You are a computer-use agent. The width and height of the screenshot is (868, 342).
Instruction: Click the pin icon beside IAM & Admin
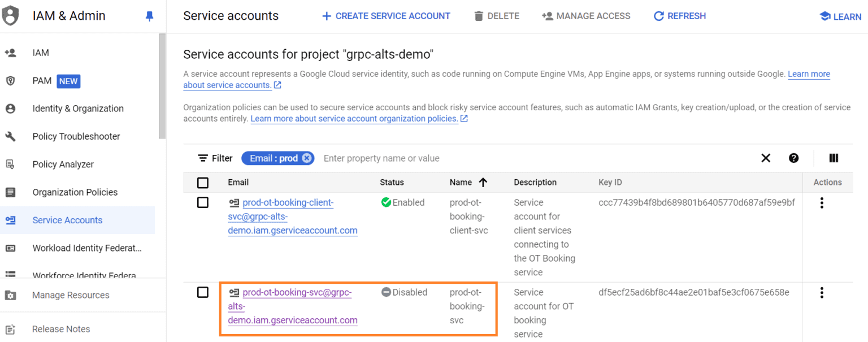pyautogui.click(x=149, y=16)
